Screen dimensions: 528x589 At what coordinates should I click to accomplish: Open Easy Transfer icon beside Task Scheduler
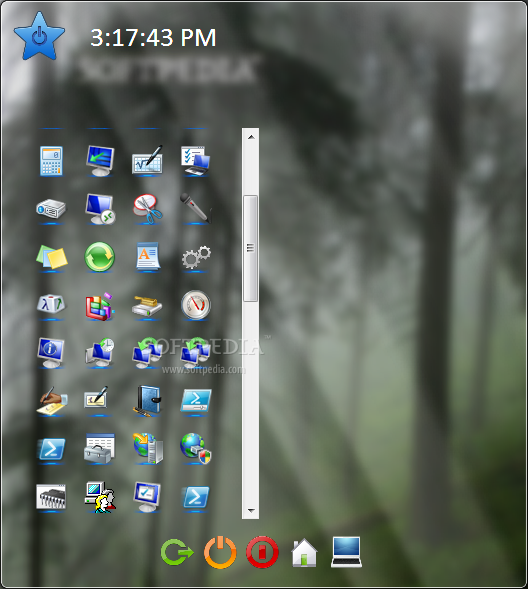147,353
